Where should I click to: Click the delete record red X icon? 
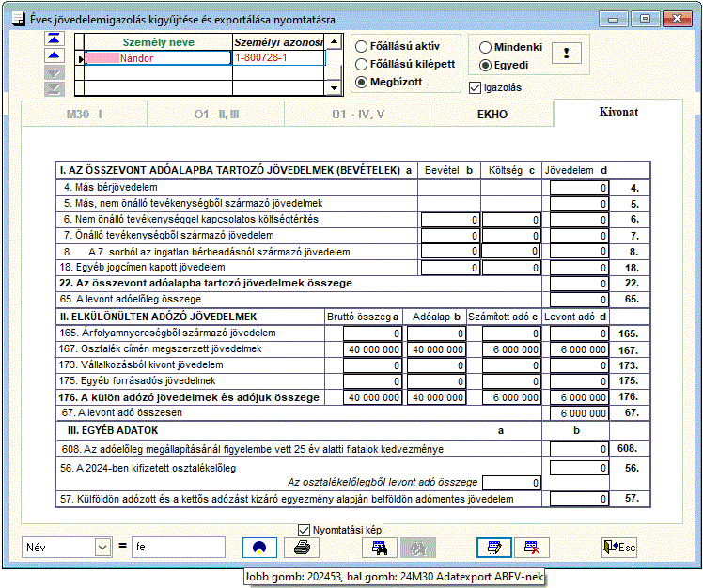coord(532,548)
